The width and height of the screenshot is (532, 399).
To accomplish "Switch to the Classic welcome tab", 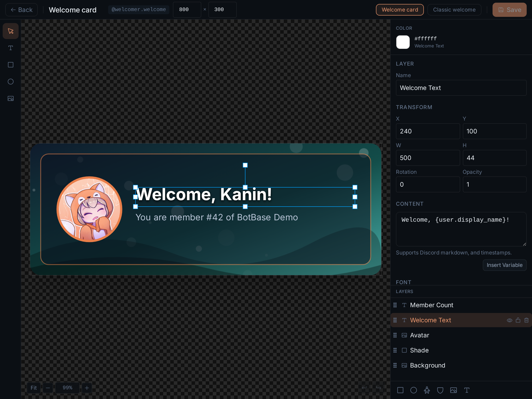I will click(x=454, y=10).
